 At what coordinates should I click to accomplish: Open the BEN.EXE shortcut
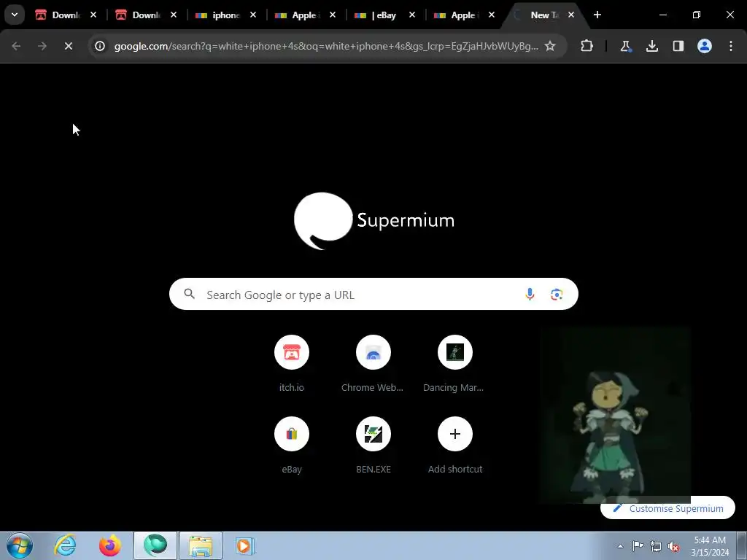[373, 446]
